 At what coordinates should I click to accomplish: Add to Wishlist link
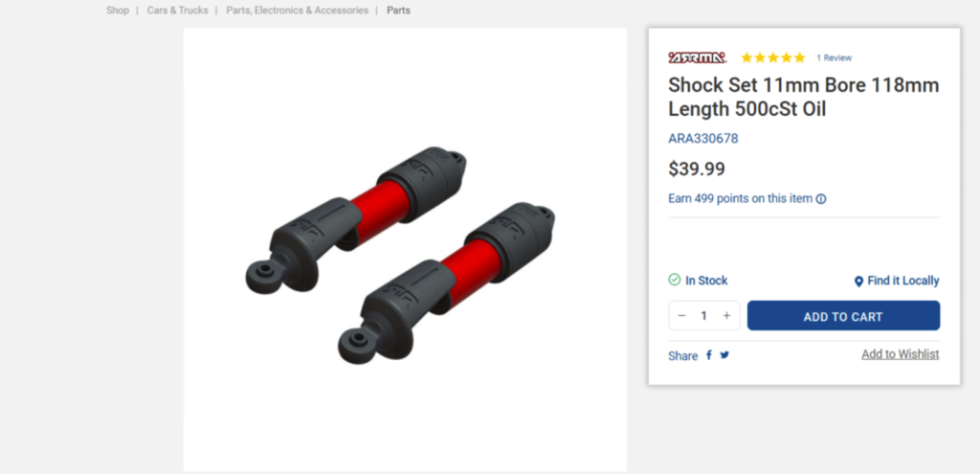(x=900, y=354)
